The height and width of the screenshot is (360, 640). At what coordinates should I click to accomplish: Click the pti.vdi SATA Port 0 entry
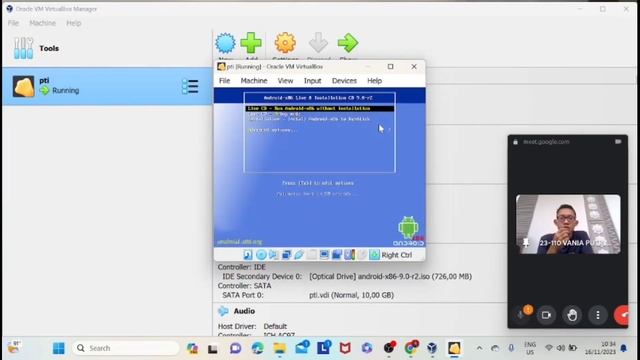(351, 295)
